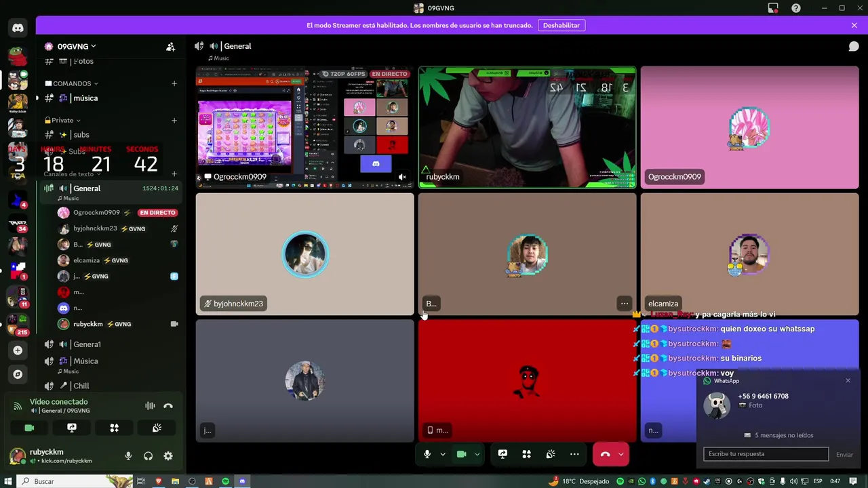Select byjohnckkm23 participant tile
This screenshot has width=868, height=488.
304,254
